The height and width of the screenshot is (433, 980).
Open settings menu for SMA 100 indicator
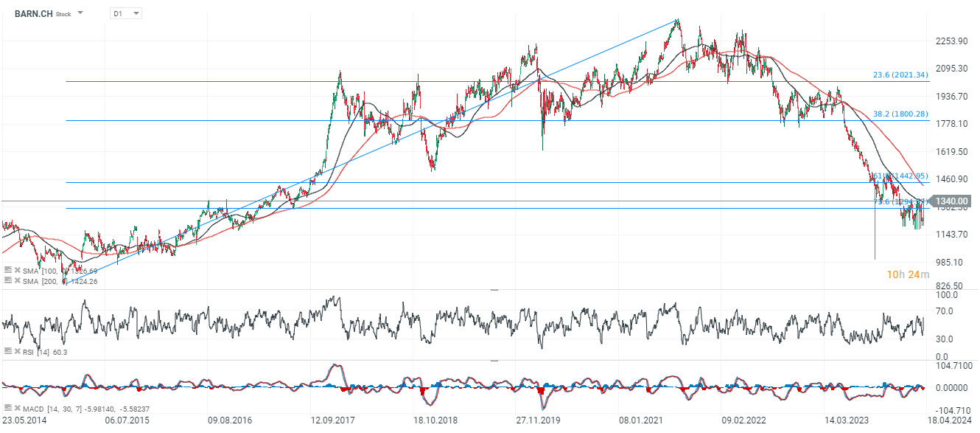point(7,271)
